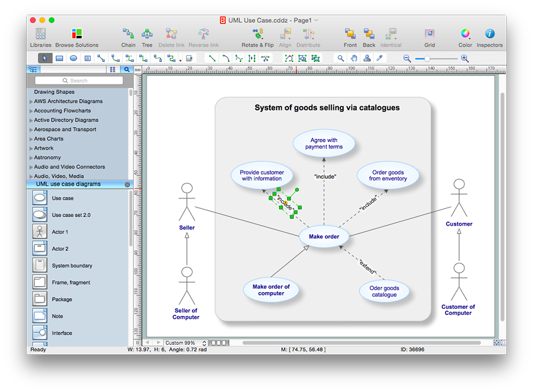Toggle the Grid display
The width and height of the screenshot is (533, 392).
pyautogui.click(x=430, y=37)
